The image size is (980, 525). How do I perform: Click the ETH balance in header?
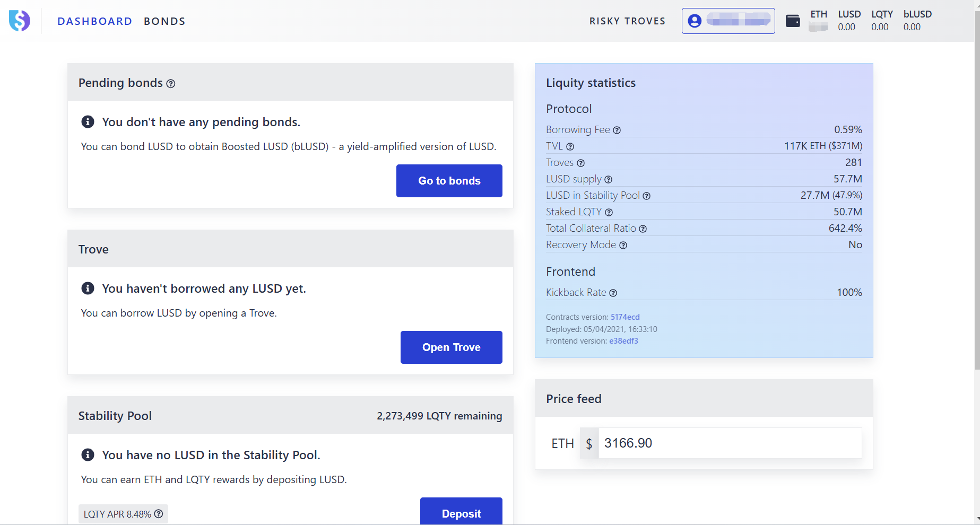[818, 21]
